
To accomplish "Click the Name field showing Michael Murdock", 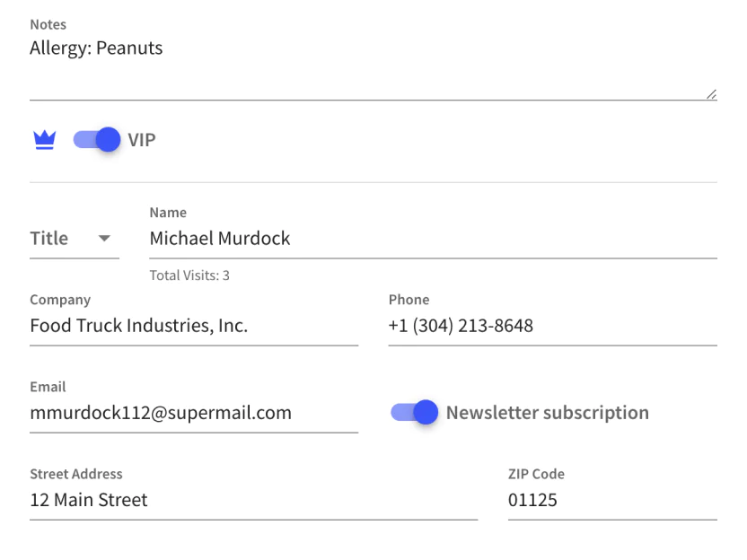I will click(433, 239).
